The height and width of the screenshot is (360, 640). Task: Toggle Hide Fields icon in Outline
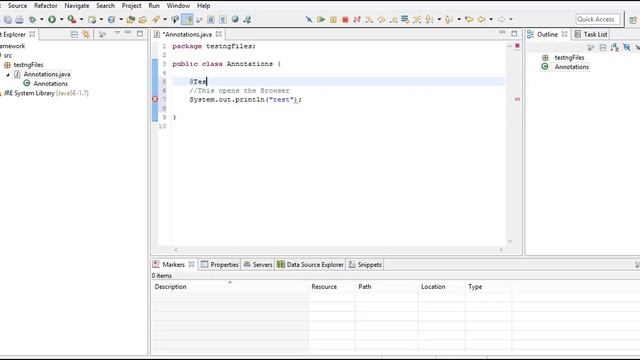click(x=627, y=48)
